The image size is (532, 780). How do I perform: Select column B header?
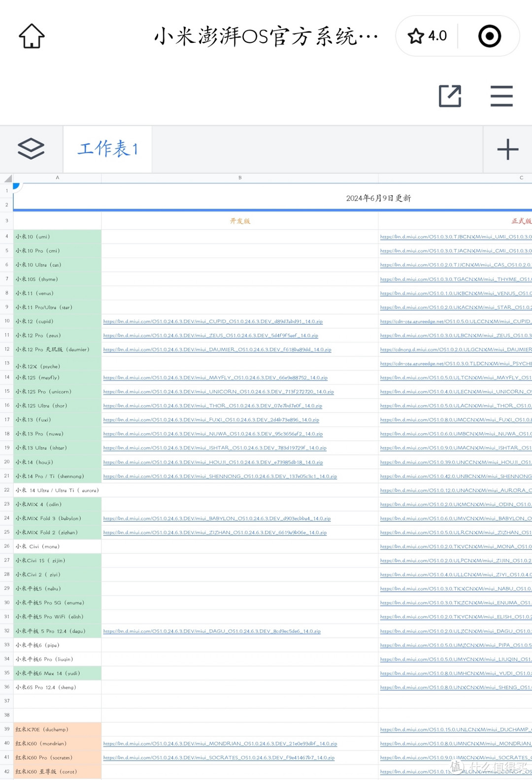pos(240,178)
